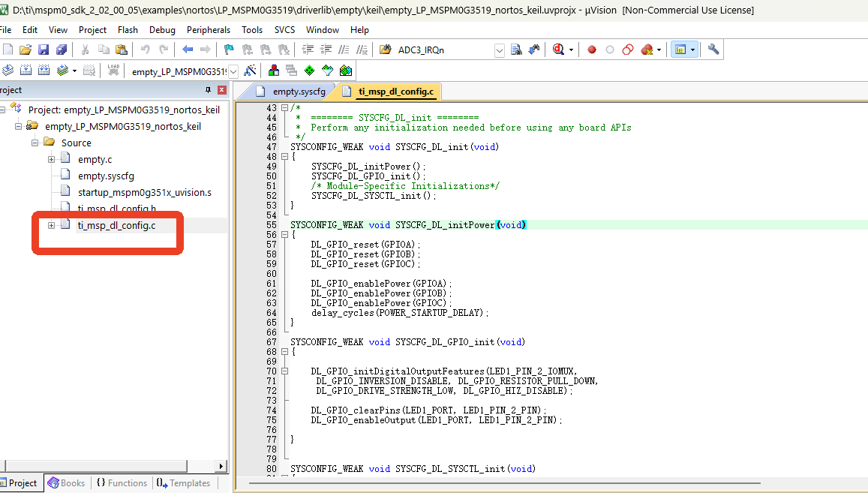
Task: Collapse the code fold at line 56
Action: (x=284, y=235)
